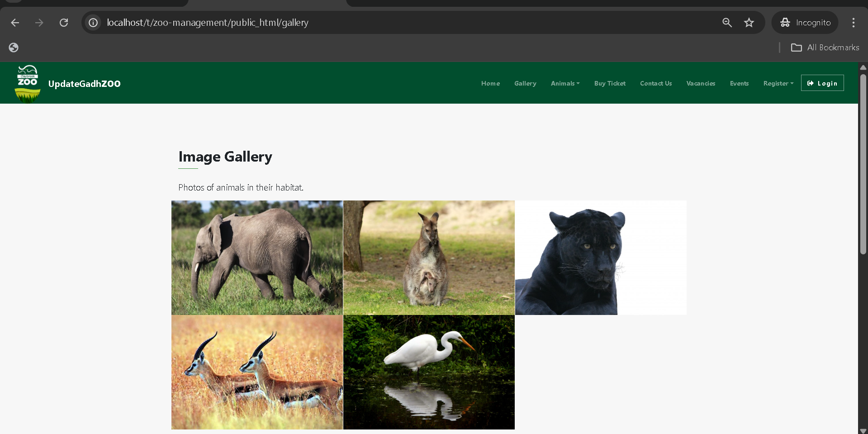Open the site information icon
This screenshot has height=434, width=868.
coord(93,23)
